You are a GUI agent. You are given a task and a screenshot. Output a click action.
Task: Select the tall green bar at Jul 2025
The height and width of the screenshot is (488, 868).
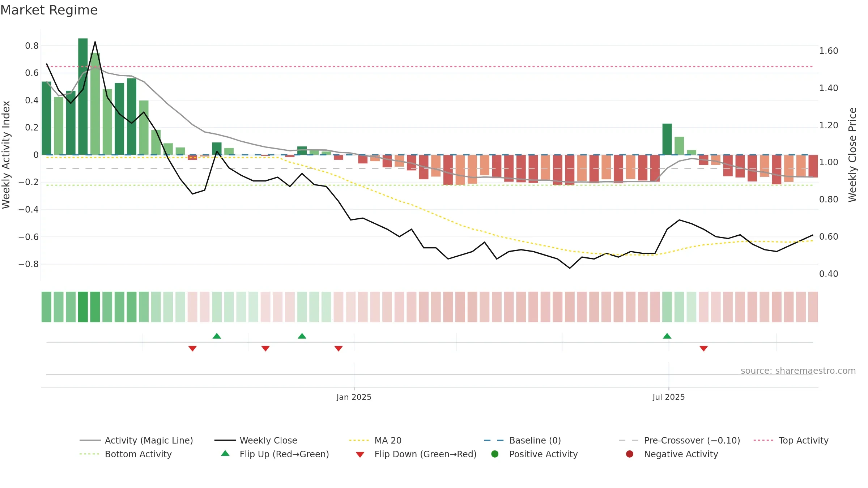coord(667,139)
